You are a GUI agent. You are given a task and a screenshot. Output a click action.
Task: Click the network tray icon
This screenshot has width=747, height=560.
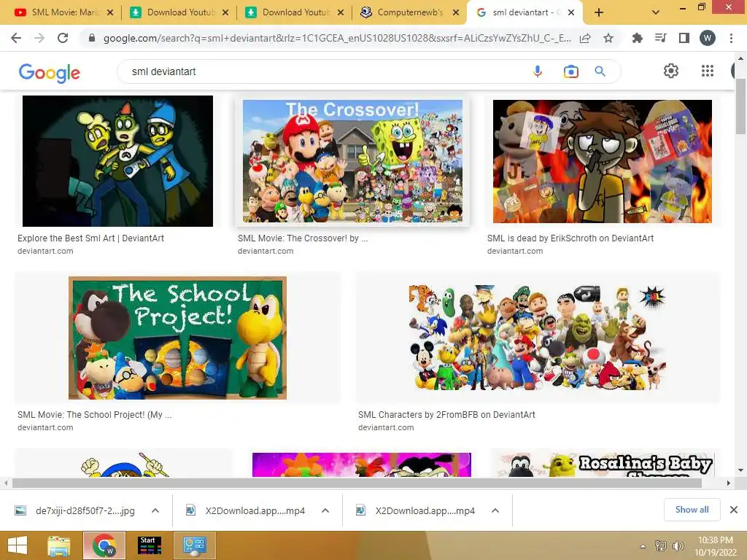coord(661,545)
